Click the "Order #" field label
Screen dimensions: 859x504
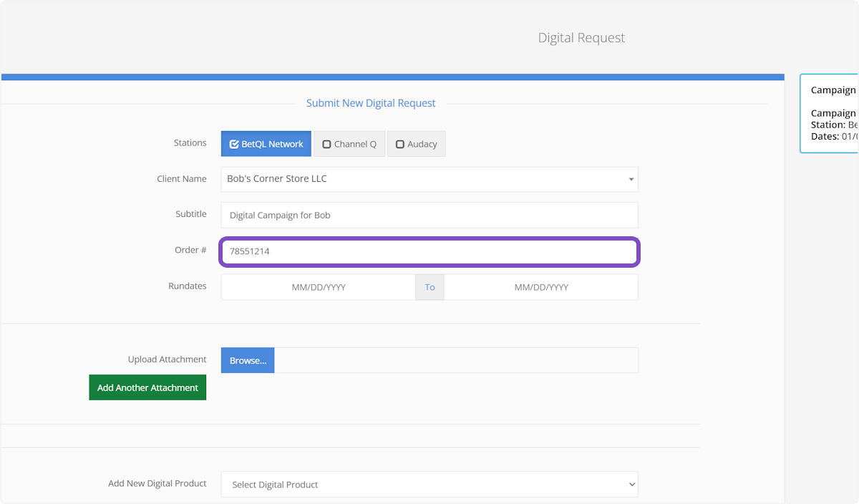click(x=191, y=251)
